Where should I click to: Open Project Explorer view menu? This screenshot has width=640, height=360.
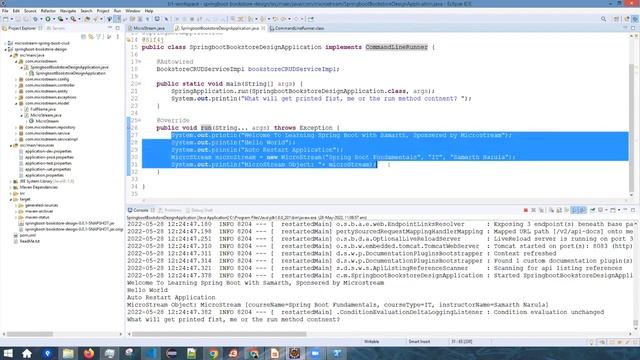(118, 37)
